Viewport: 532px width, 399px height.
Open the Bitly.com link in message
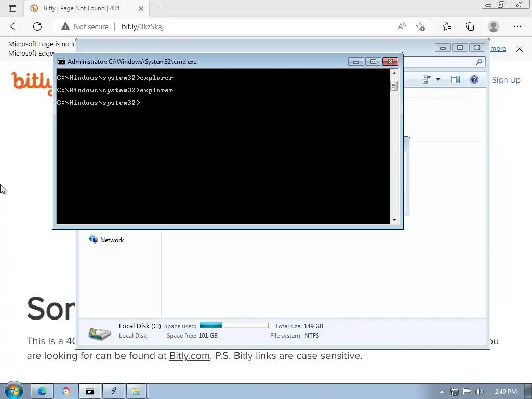point(189,355)
